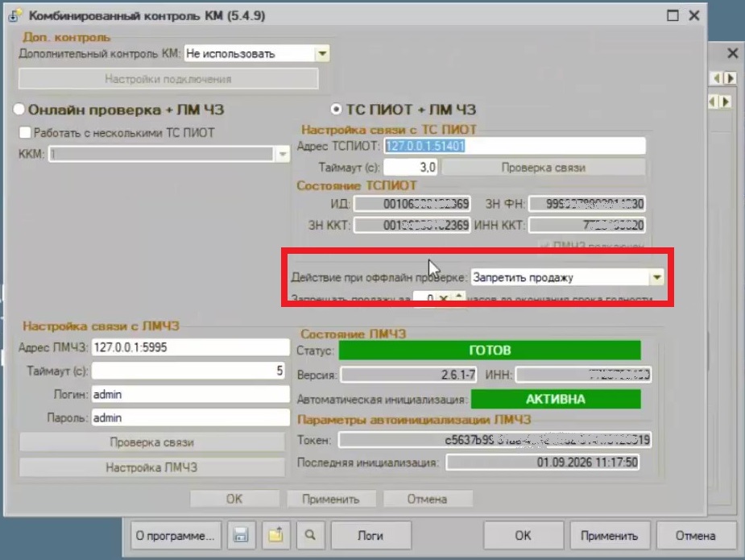
Task: Click Применить in the dialog's button row
Action: tap(331, 499)
